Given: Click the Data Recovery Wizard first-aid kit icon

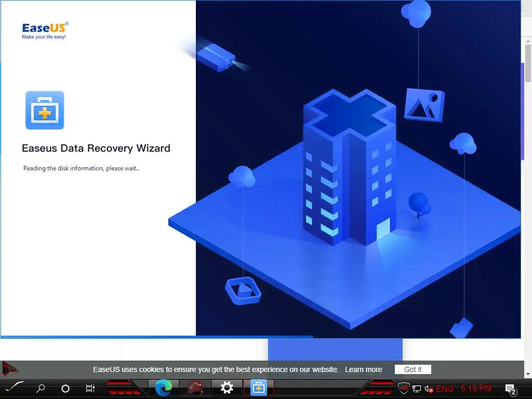Looking at the screenshot, I should click(45, 110).
